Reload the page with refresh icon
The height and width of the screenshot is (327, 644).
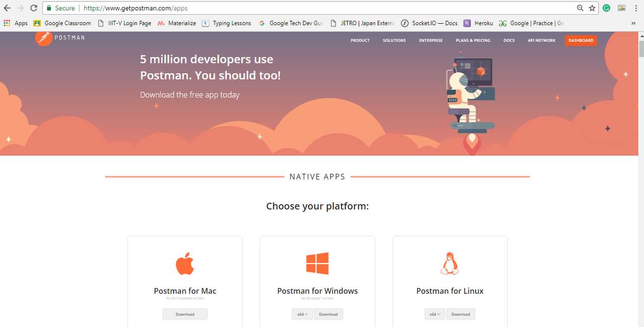click(x=34, y=8)
